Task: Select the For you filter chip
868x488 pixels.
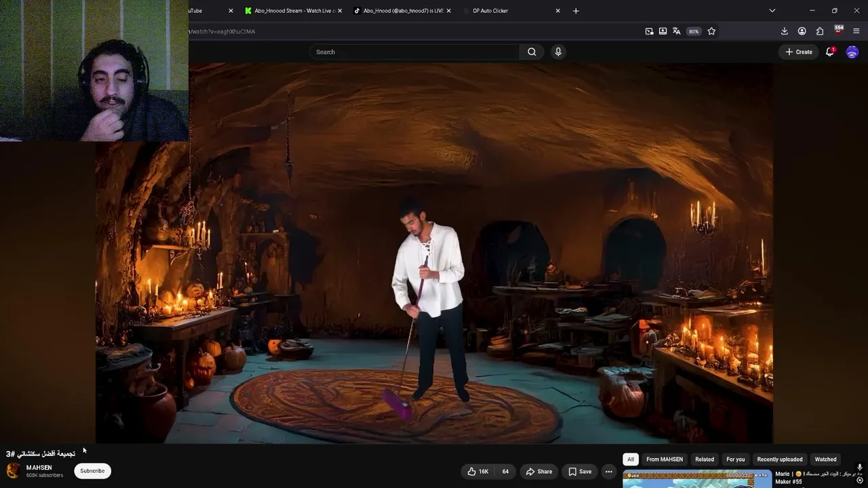Action: 736,460
